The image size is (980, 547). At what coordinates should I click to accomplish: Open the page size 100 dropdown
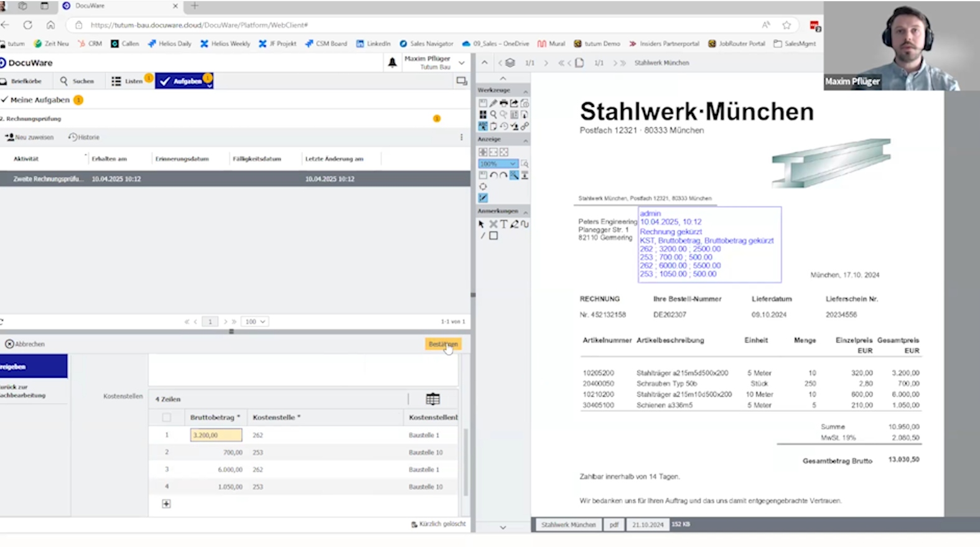pyautogui.click(x=255, y=322)
